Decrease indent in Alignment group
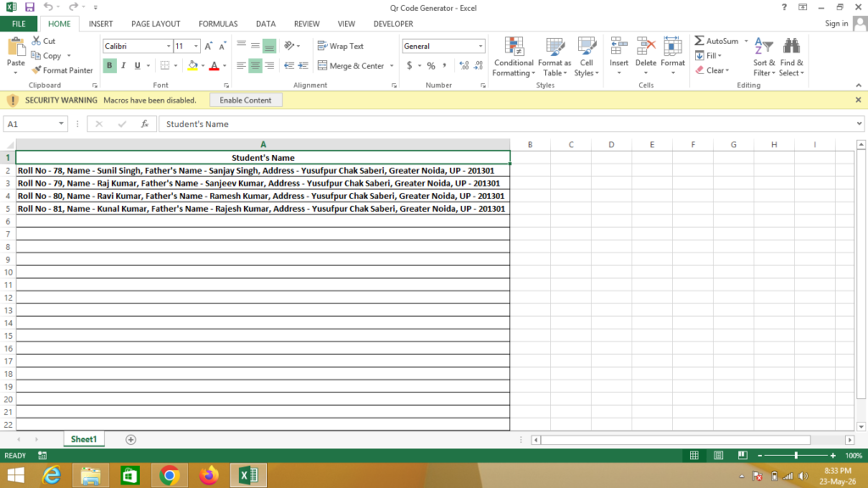868x488 pixels. [289, 65]
